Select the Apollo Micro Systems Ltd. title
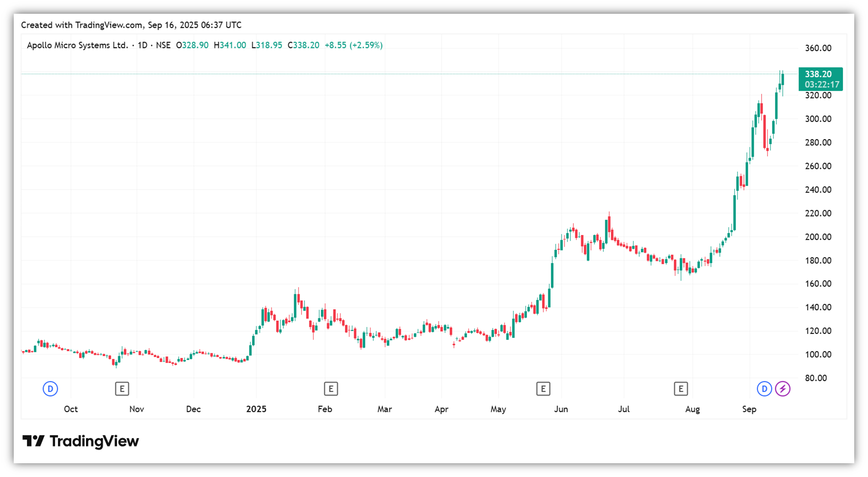868x477 pixels. tap(77, 45)
